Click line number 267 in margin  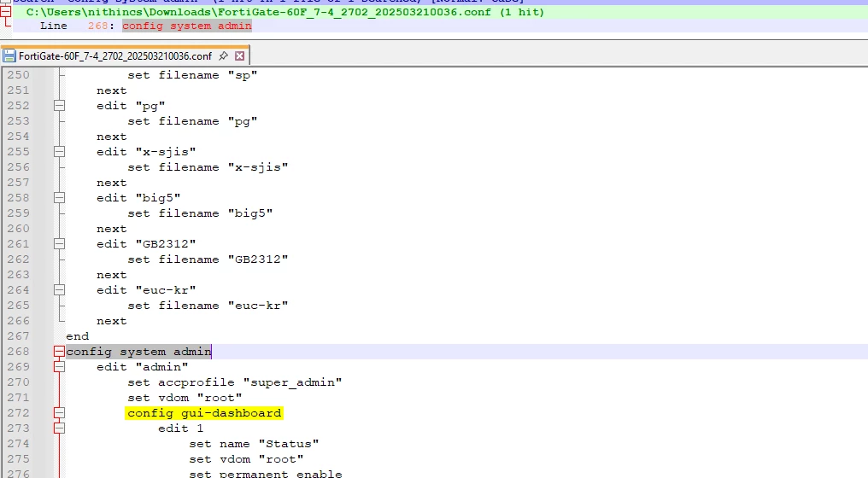click(x=17, y=336)
